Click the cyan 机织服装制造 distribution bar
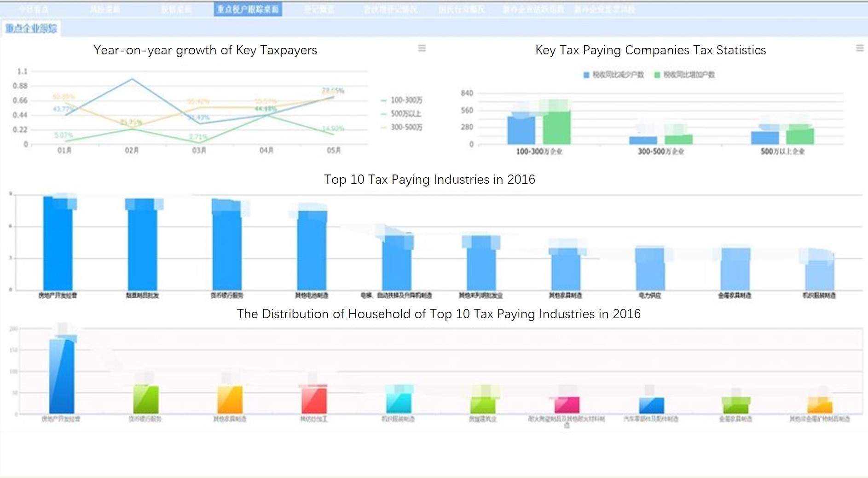Screen dimensions: 868x478 click(399, 403)
